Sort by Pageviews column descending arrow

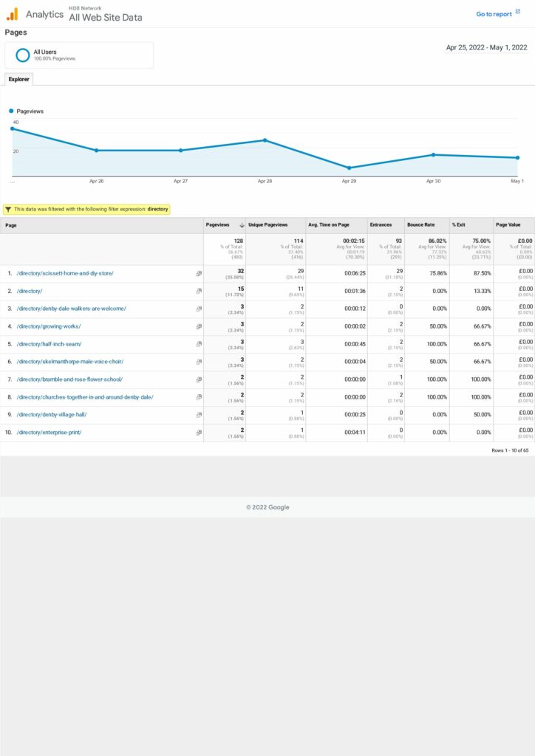point(242,225)
